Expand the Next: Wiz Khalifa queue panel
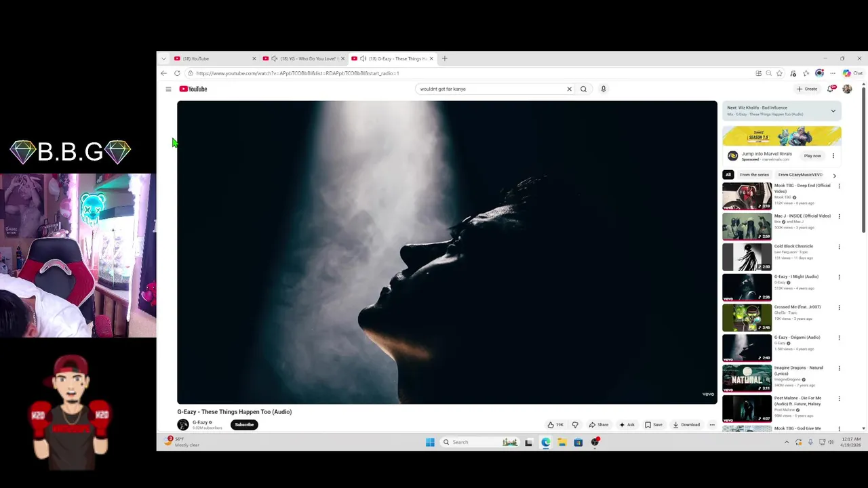This screenshot has height=488, width=868. 833,110
